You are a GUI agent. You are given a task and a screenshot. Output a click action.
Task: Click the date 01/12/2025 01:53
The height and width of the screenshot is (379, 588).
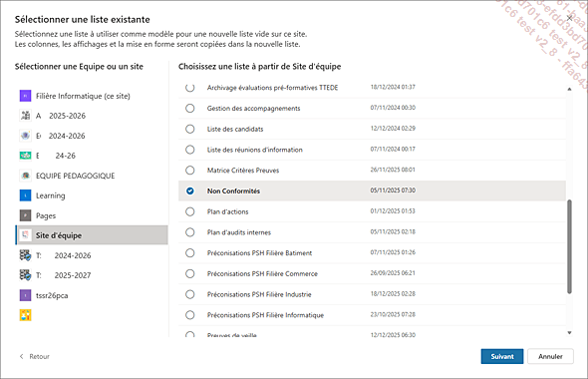393,210
